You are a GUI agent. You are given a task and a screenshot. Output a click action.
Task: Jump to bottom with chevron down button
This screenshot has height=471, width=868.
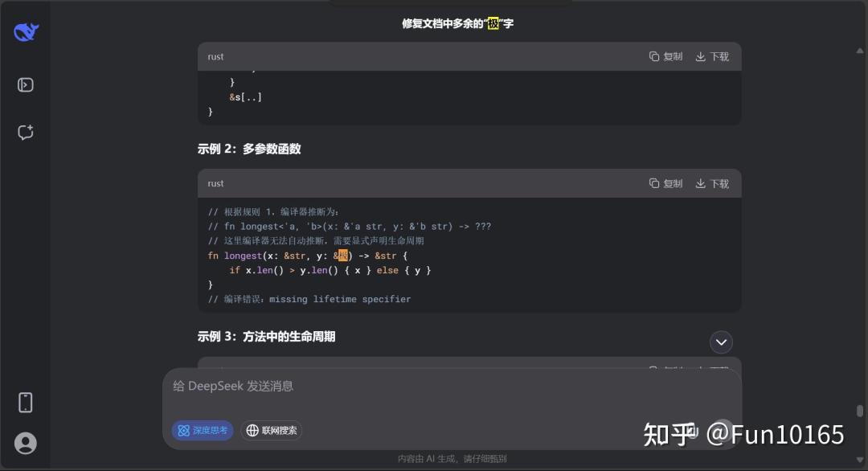click(x=721, y=342)
